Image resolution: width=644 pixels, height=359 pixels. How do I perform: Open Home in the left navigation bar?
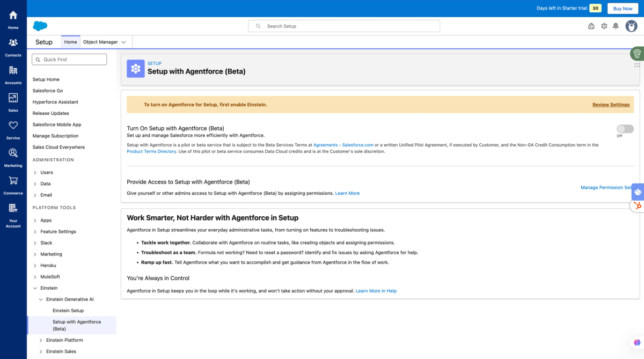coord(13,19)
